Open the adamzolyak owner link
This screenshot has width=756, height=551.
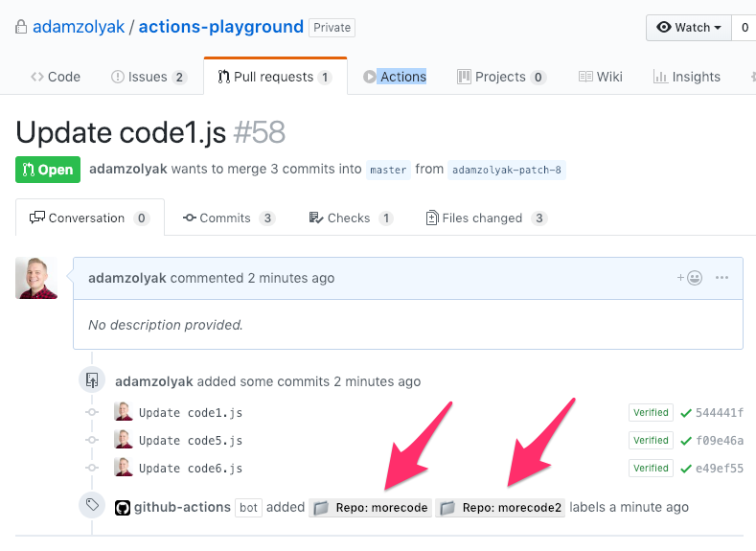(79, 27)
